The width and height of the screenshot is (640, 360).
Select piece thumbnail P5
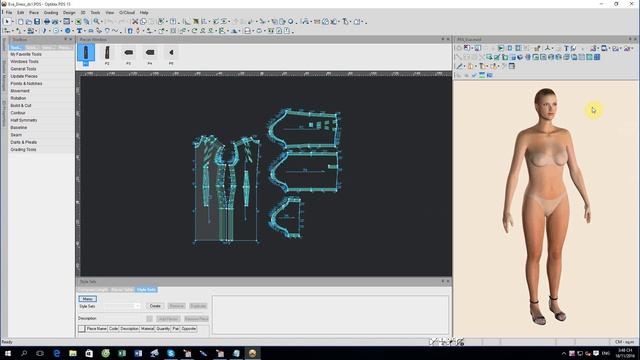pyautogui.click(x=171, y=55)
